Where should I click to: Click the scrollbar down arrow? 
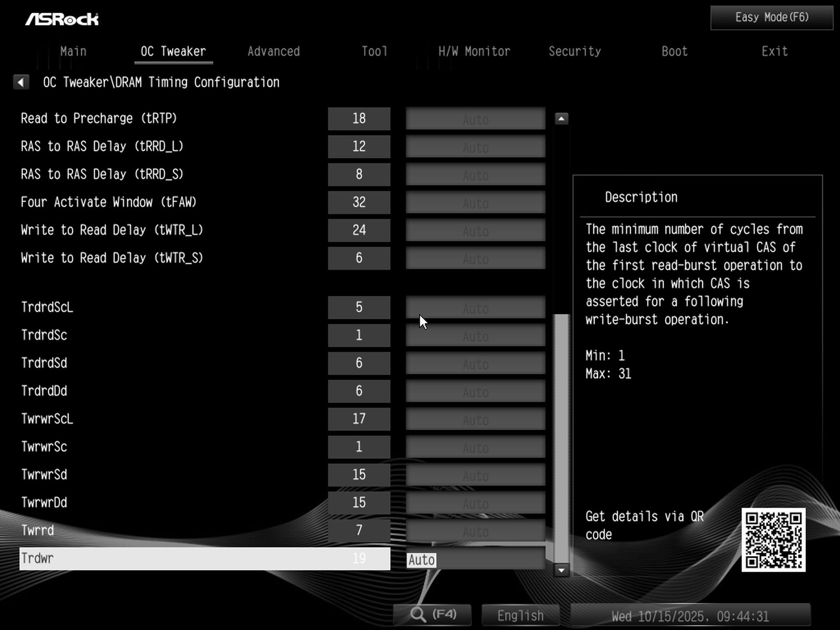561,570
